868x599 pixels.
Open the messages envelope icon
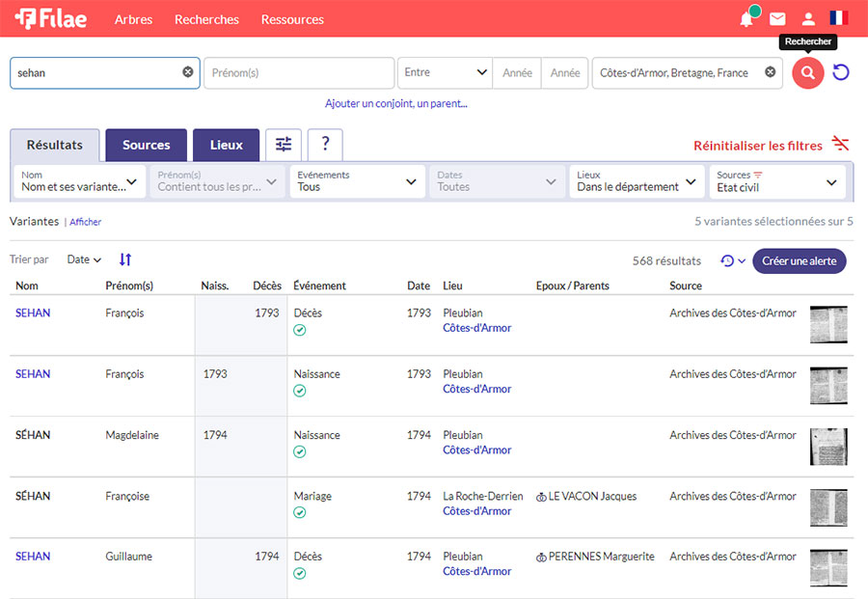pos(777,19)
